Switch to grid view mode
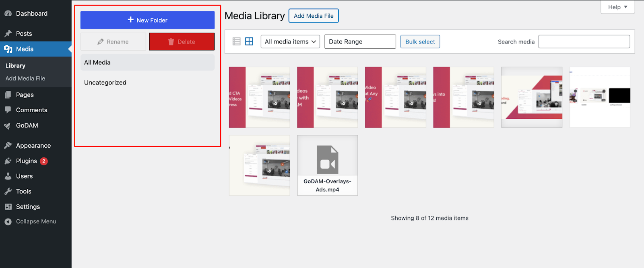 click(249, 41)
